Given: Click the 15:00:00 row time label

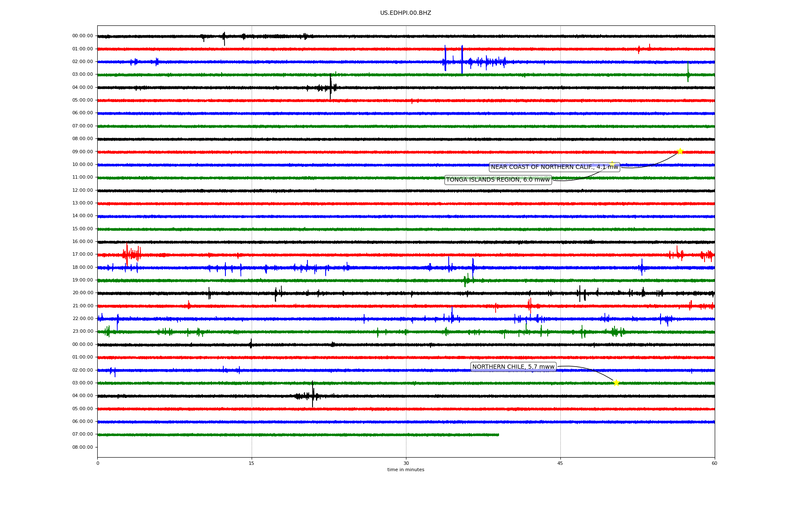Looking at the screenshot, I should tap(82, 229).
